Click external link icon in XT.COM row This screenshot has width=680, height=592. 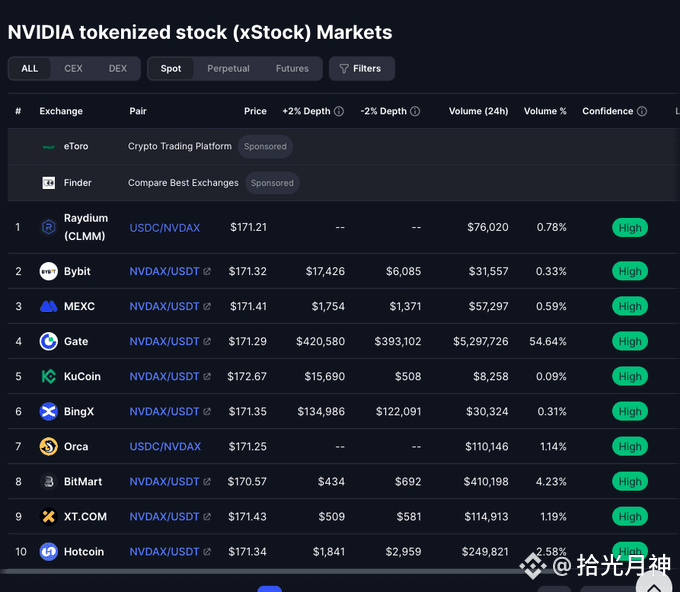pyautogui.click(x=207, y=517)
